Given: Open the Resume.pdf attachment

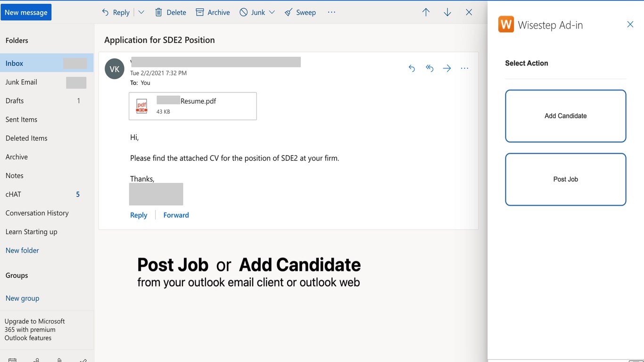Looking at the screenshot, I should pos(192,106).
